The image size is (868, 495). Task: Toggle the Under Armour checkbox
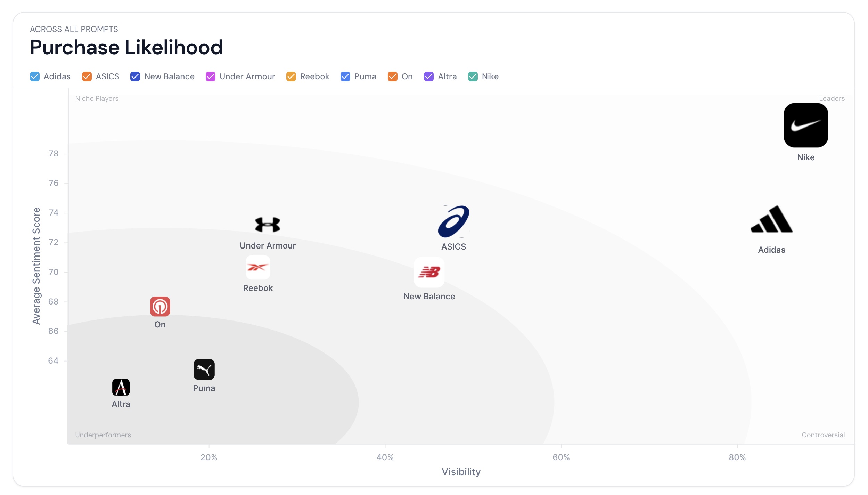[211, 76]
